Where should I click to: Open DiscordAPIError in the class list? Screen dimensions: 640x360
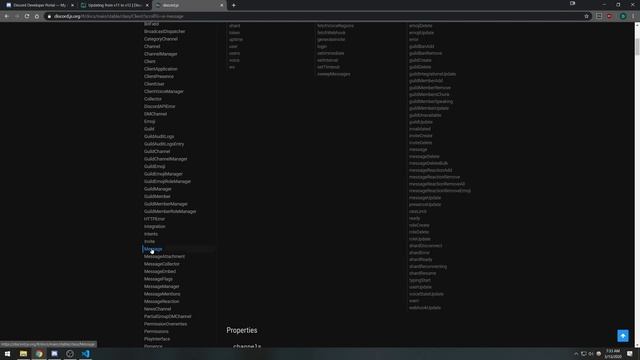(x=160, y=107)
